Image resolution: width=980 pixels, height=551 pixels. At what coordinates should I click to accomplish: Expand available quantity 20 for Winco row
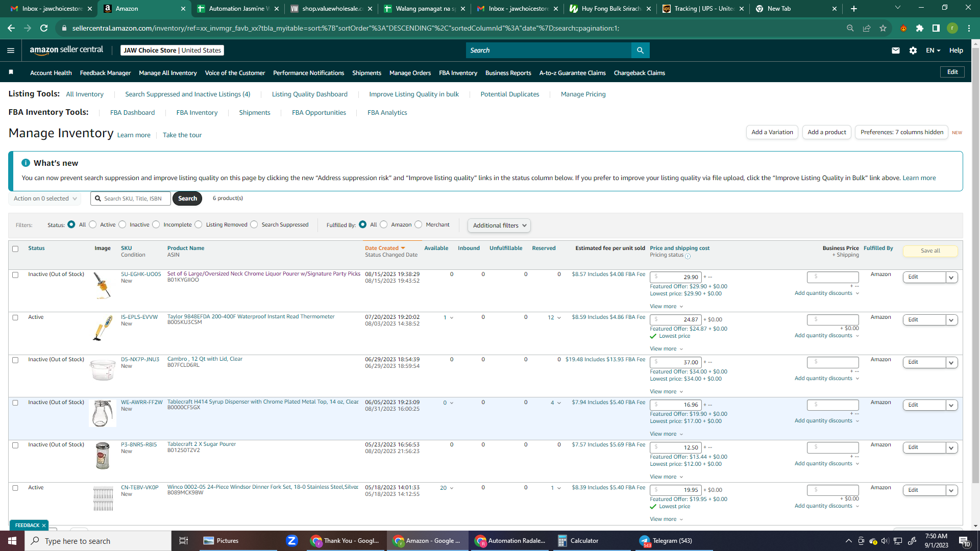coord(447,488)
